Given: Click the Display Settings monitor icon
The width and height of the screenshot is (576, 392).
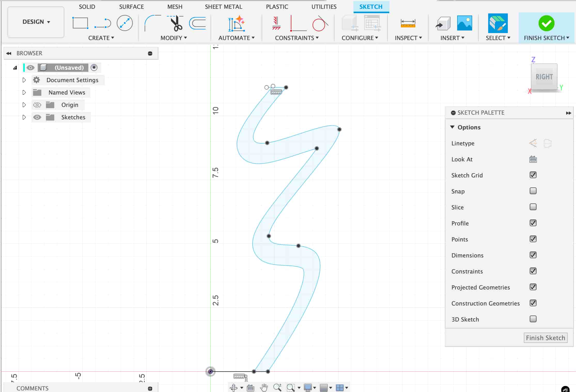Looking at the screenshot, I should [308, 387].
